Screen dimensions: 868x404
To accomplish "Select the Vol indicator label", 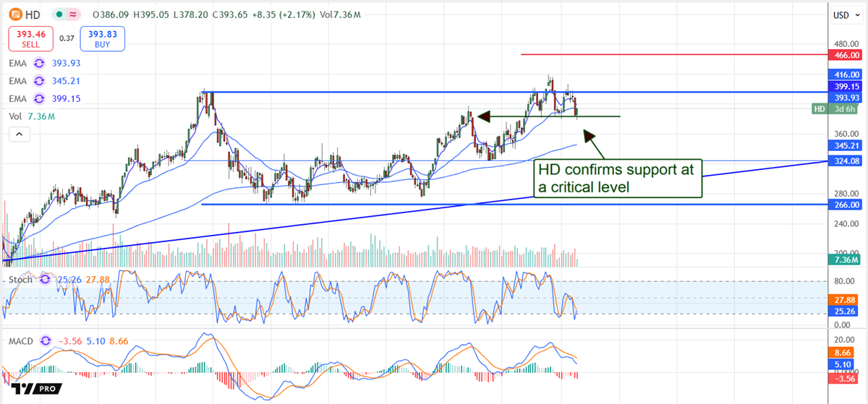I will click(15, 116).
